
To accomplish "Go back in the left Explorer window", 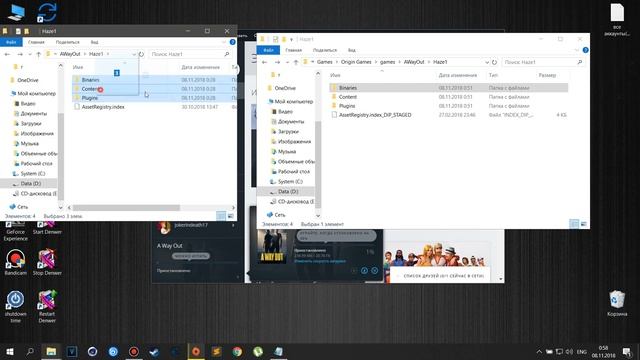I will click(x=7, y=54).
